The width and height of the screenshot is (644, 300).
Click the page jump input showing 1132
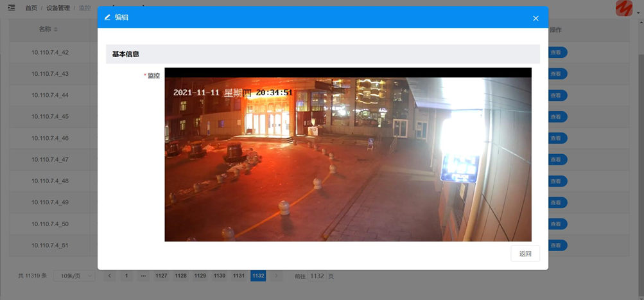317,276
